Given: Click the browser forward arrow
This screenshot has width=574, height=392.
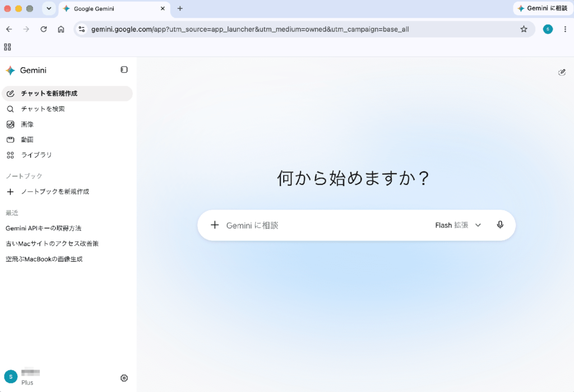Looking at the screenshot, I should tap(26, 29).
